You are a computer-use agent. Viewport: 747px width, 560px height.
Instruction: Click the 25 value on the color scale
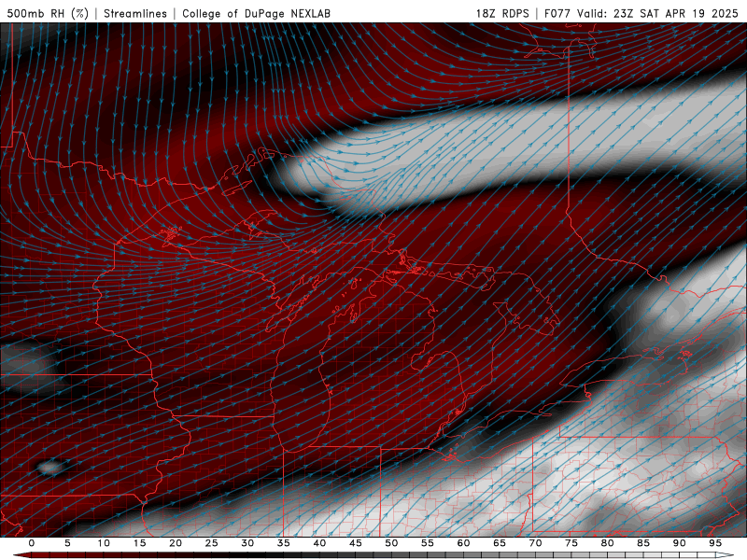pyautogui.click(x=212, y=543)
